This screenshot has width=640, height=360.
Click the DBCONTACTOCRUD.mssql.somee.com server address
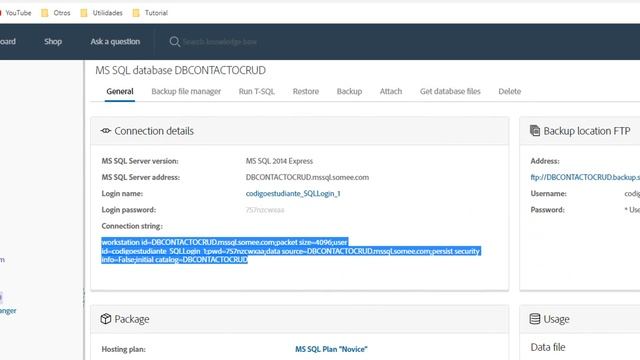[307, 177]
